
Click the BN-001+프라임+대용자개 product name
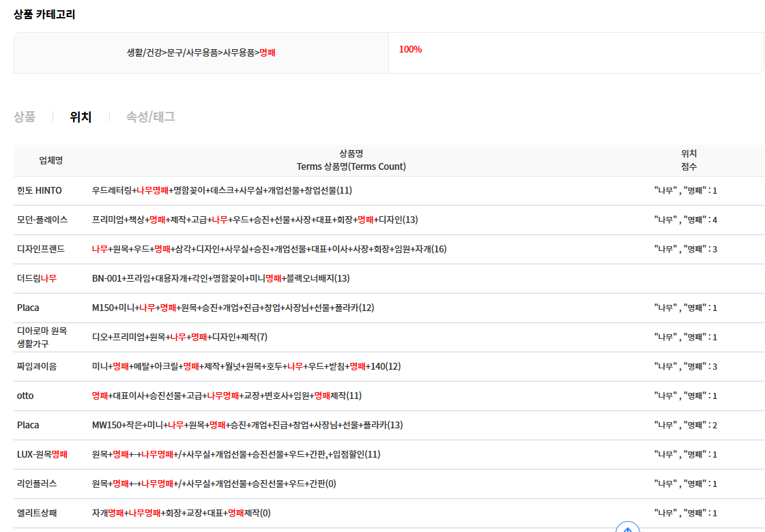click(221, 278)
